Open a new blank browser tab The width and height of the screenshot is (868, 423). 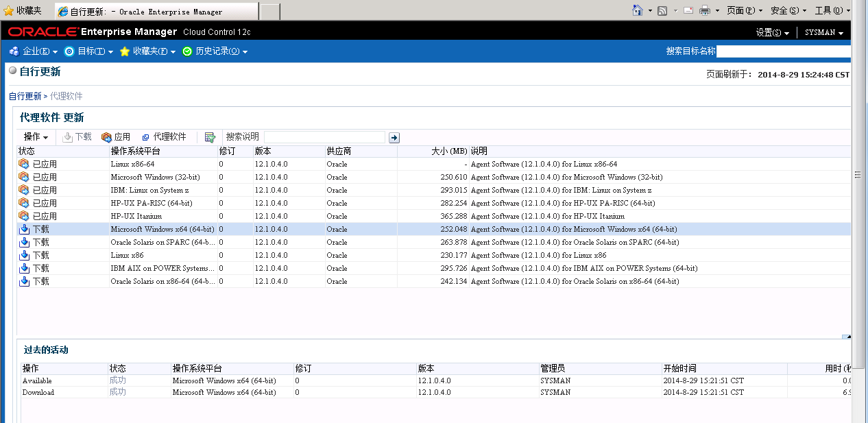269,12
